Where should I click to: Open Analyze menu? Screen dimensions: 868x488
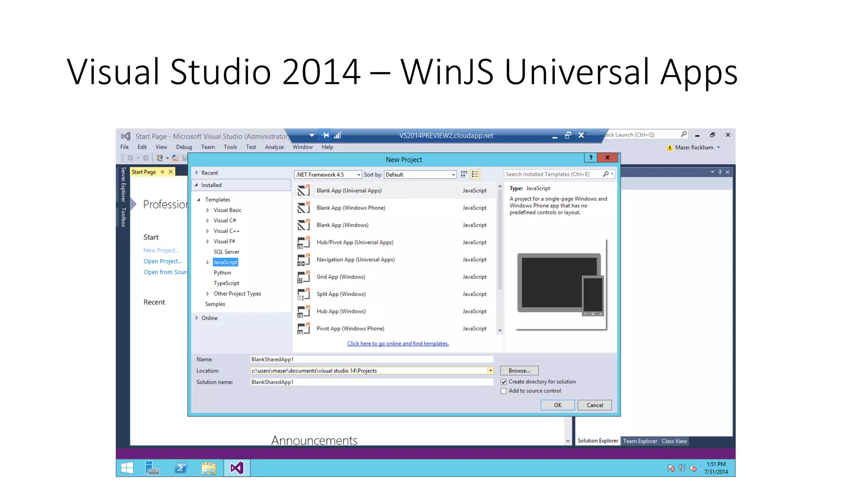click(274, 147)
